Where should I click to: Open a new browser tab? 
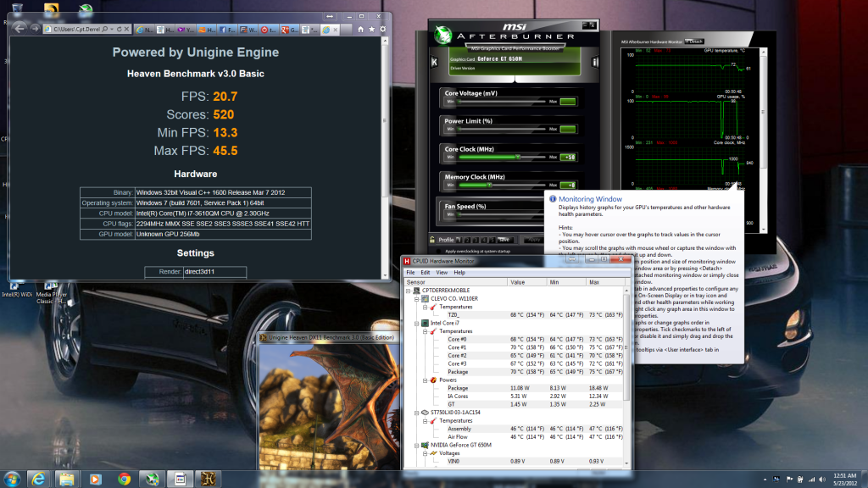point(347,30)
